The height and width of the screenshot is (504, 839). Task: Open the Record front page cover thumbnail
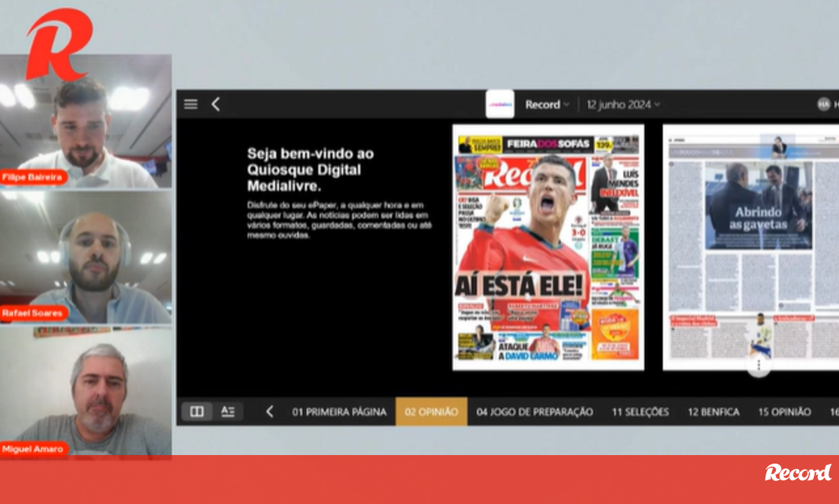pyautogui.click(x=548, y=247)
